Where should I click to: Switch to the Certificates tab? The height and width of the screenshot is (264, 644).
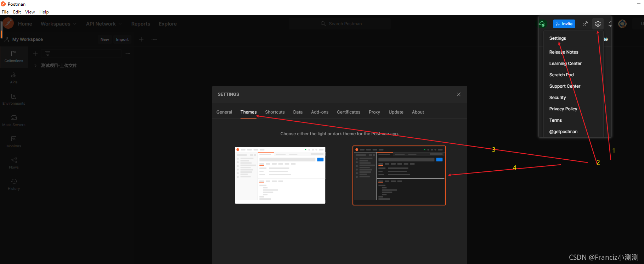[x=349, y=112]
